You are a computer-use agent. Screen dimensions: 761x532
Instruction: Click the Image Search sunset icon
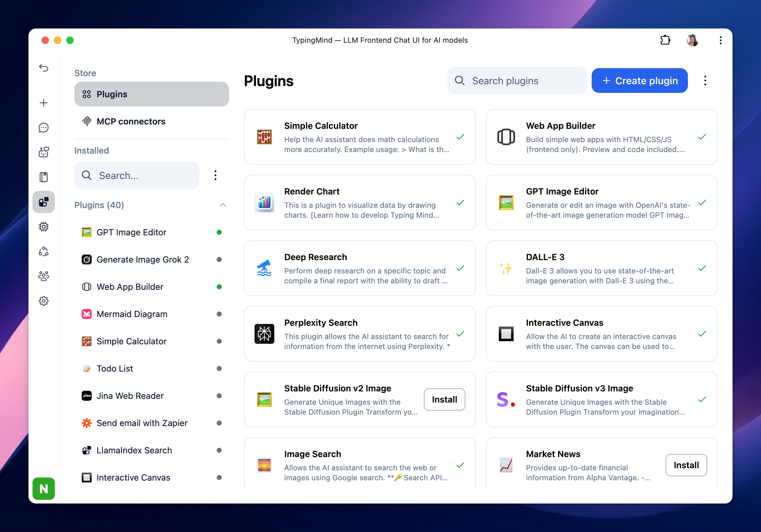tap(264, 465)
